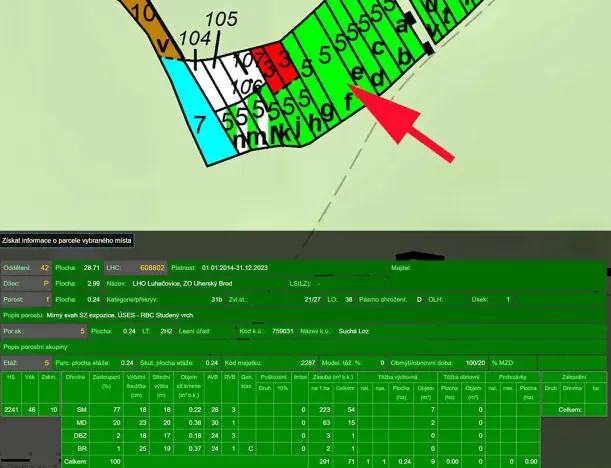
Task: Click the Porost field value 1
Action: [x=46, y=298]
